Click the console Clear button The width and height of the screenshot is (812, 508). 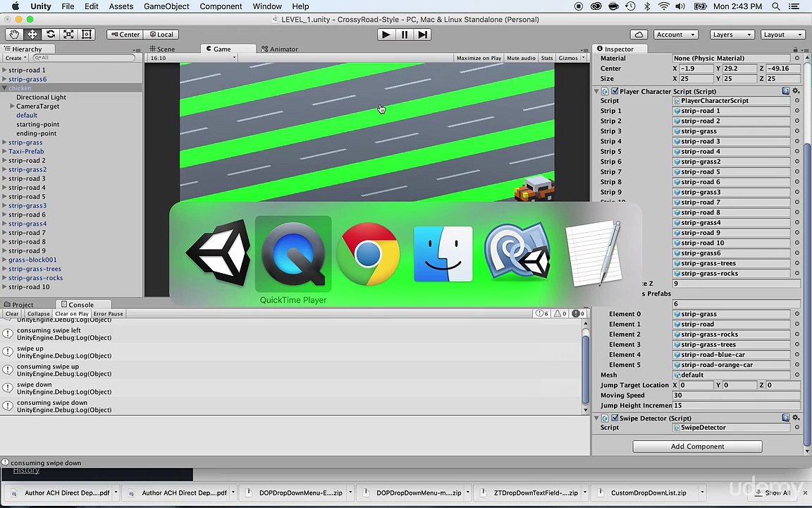12,313
